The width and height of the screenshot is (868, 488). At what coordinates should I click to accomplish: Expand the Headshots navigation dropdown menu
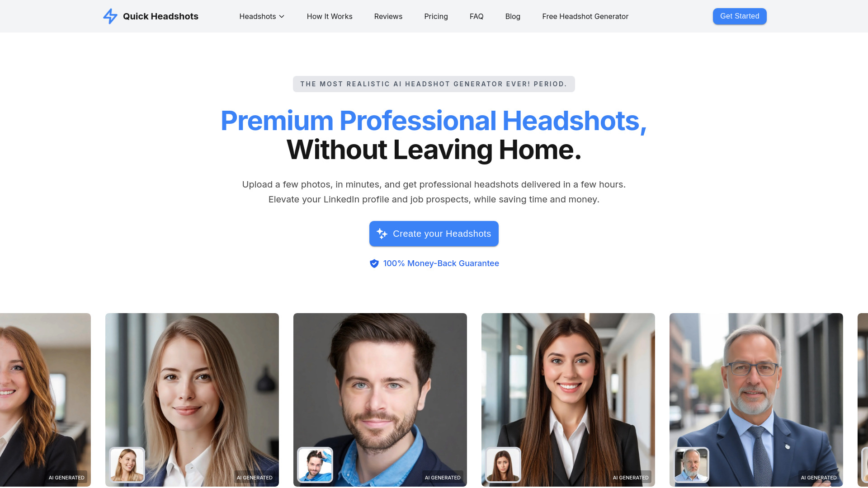click(262, 16)
